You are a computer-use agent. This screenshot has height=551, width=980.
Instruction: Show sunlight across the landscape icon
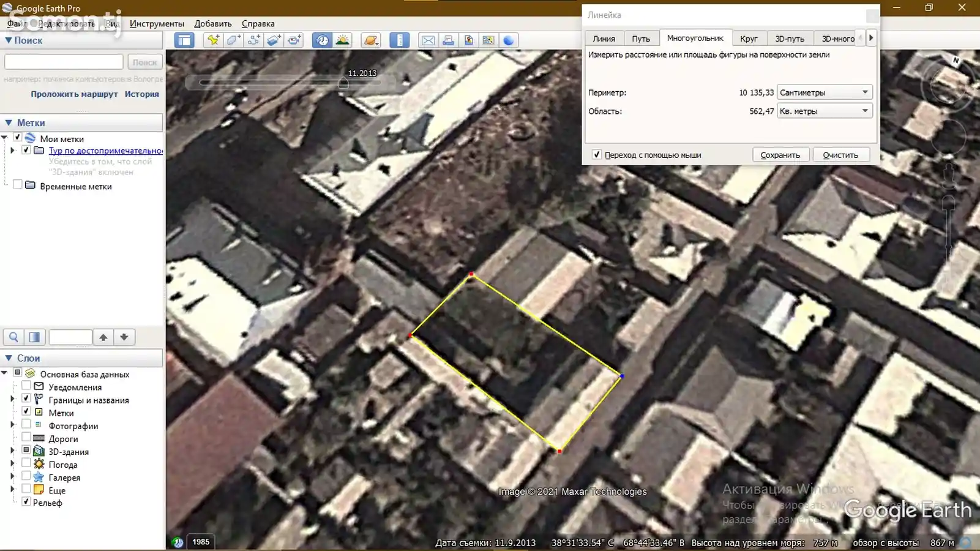[342, 40]
